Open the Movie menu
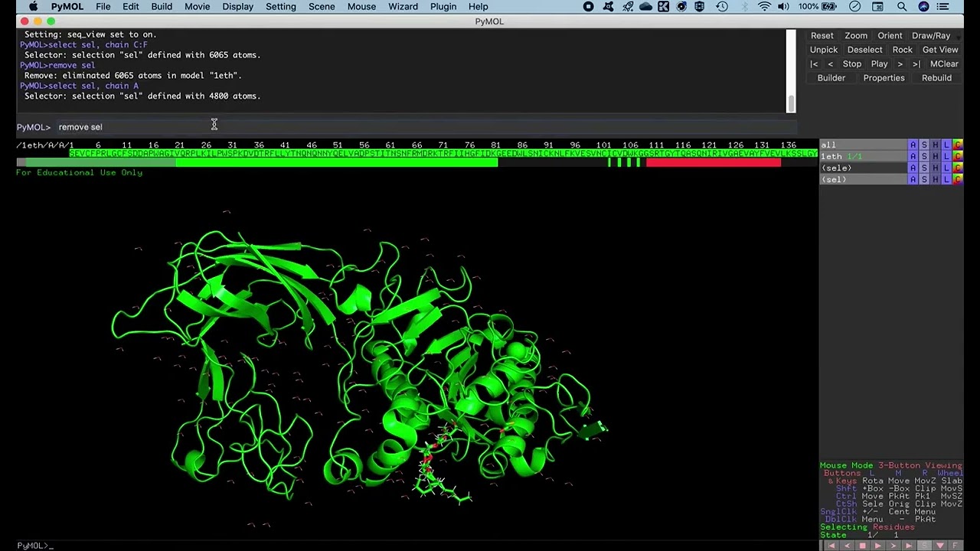 tap(197, 7)
